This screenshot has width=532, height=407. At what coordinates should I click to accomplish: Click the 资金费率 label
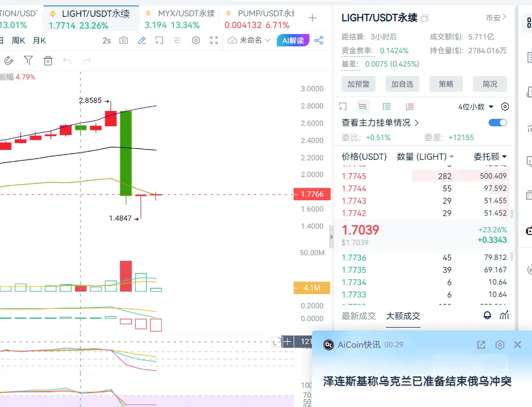click(x=357, y=51)
